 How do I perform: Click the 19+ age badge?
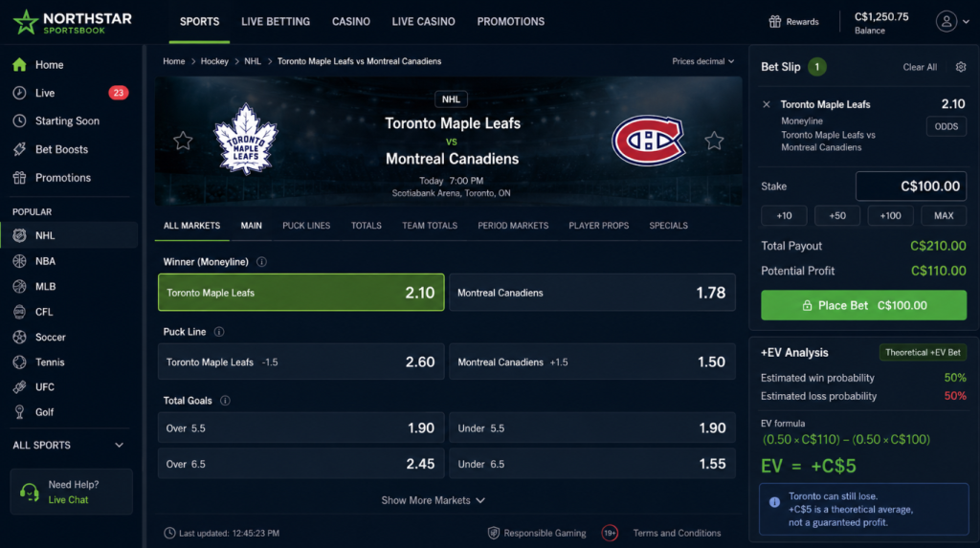pos(610,533)
